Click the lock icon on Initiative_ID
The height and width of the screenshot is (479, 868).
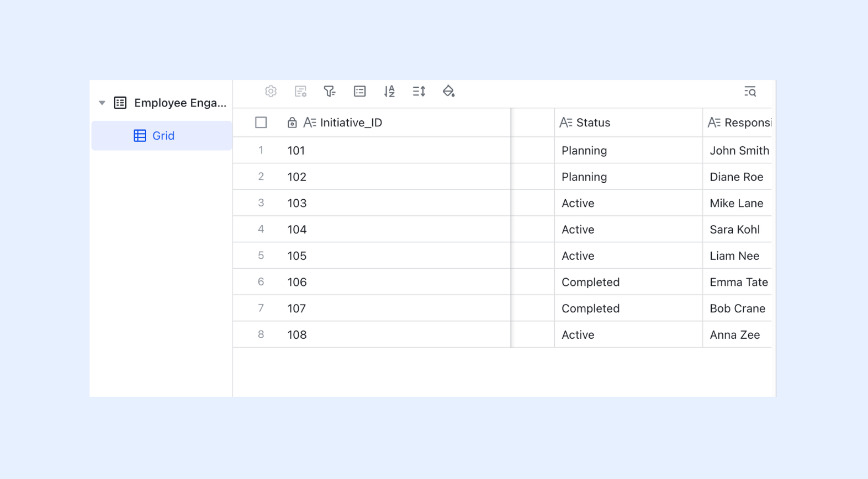[x=292, y=123]
